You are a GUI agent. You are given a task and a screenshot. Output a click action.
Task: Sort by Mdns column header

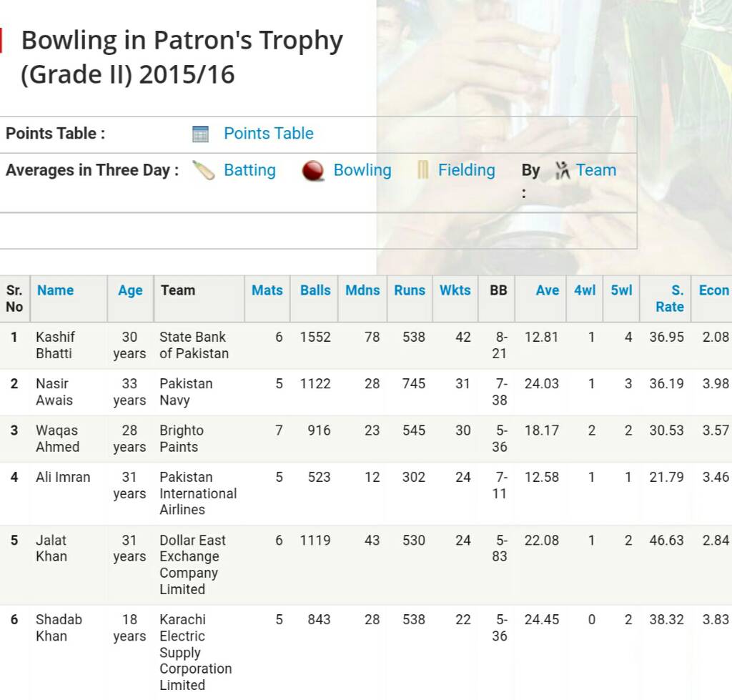[x=362, y=290]
